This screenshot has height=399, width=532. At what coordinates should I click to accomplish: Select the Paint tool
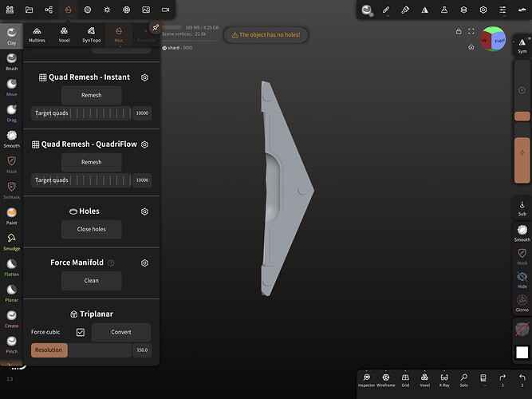pos(11,216)
